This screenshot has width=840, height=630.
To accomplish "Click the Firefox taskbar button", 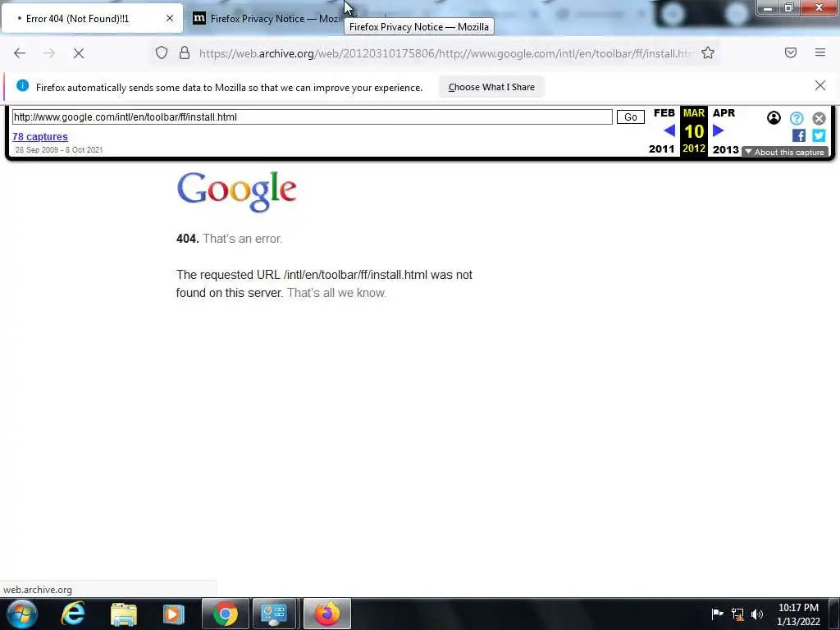I will (x=326, y=614).
